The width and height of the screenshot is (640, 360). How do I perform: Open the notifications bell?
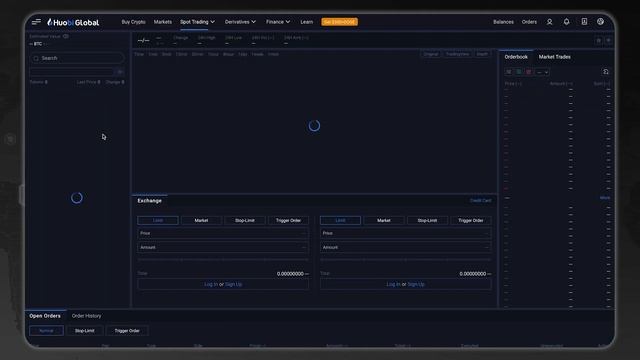pyautogui.click(x=566, y=22)
